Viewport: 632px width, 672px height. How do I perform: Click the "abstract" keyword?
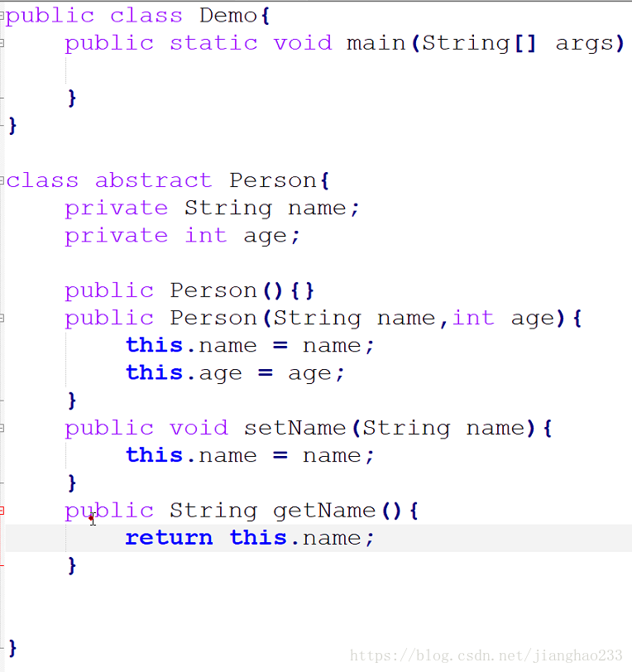[x=154, y=180]
